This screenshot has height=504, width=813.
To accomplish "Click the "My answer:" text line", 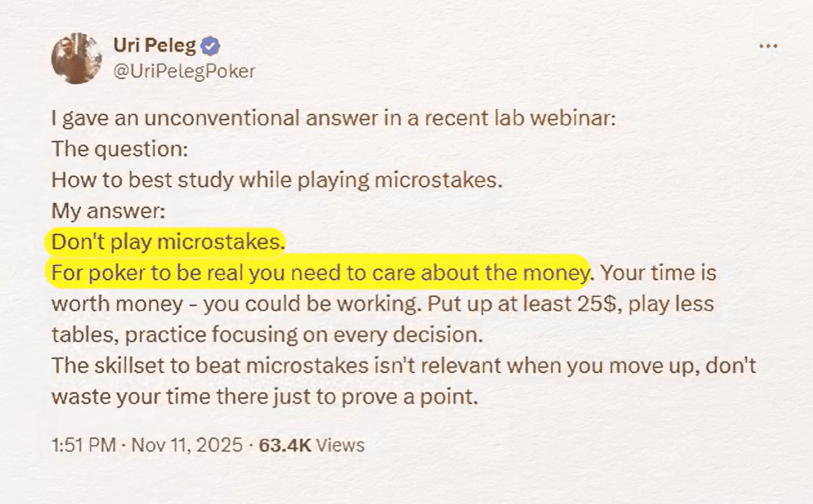I will pyautogui.click(x=108, y=211).
